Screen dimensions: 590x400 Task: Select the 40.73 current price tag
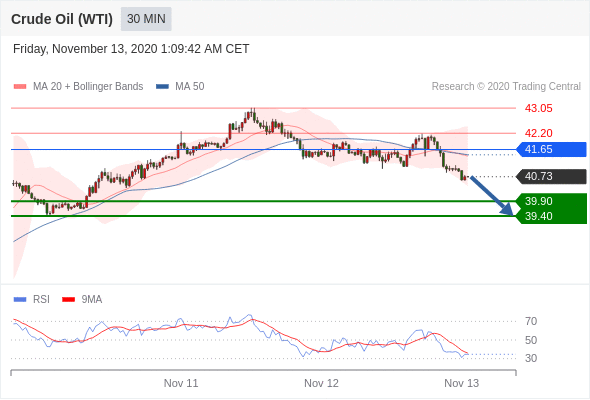pos(551,176)
